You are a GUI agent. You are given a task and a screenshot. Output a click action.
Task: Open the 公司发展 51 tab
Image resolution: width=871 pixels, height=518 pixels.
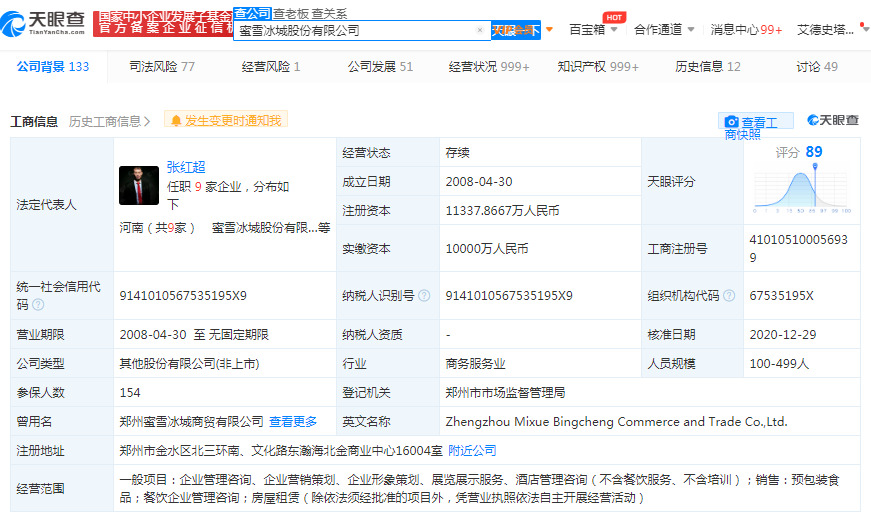tap(380, 67)
